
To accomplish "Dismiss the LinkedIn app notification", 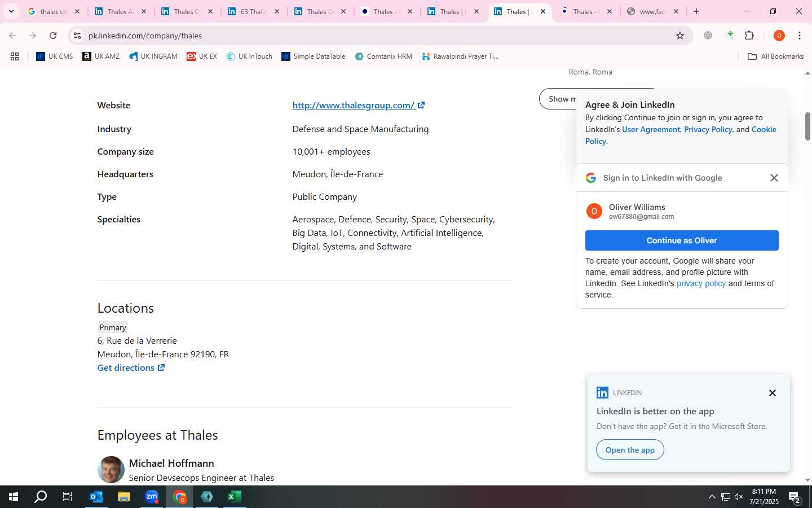I will pos(773,393).
